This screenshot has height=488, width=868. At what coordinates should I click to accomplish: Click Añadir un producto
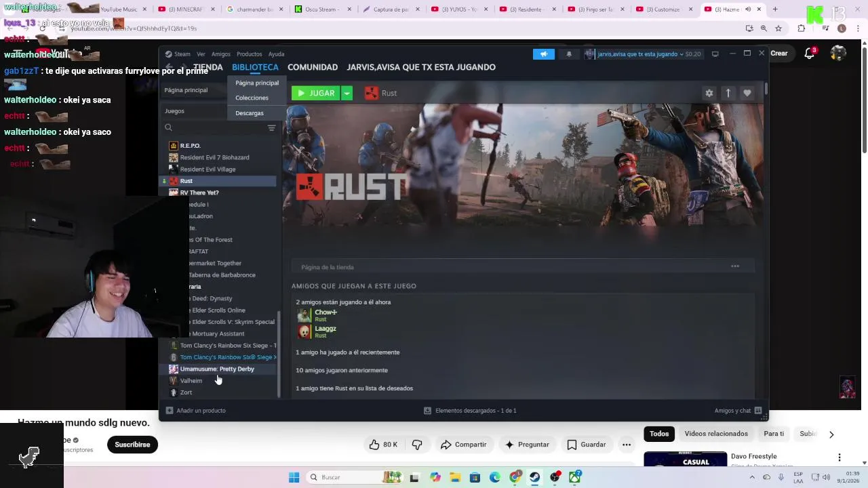196,411
